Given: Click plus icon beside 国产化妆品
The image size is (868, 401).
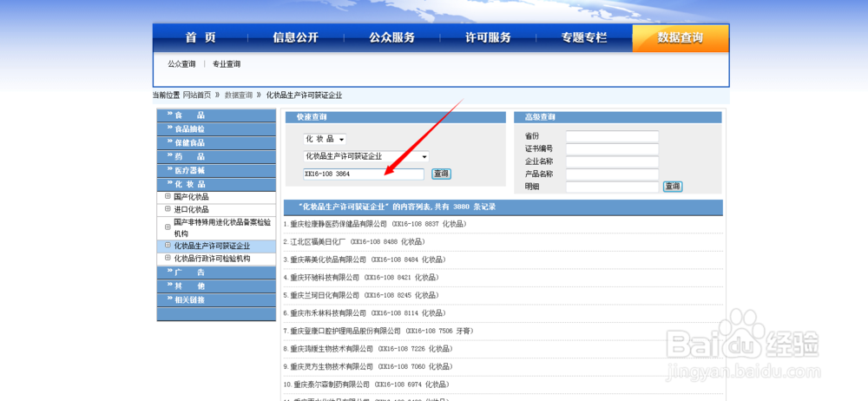Looking at the screenshot, I should tap(168, 196).
